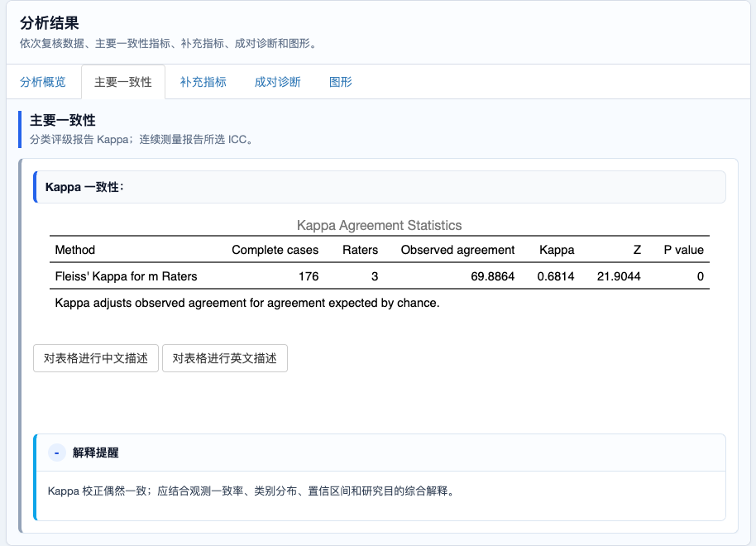This screenshot has width=756, height=546.
Task: Switch to the 补充指标 tab
Action: click(x=203, y=82)
